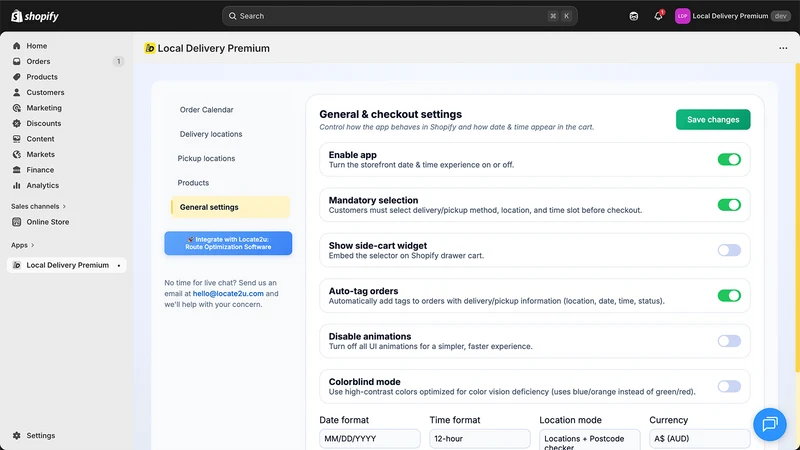Click the Content icon in sidebar

[17, 139]
